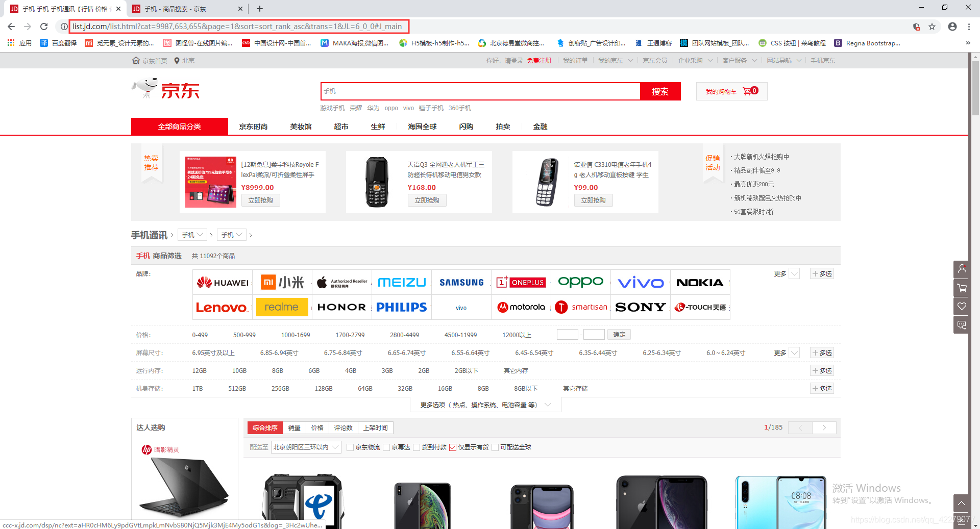Filter by SONY brand logo

(641, 307)
